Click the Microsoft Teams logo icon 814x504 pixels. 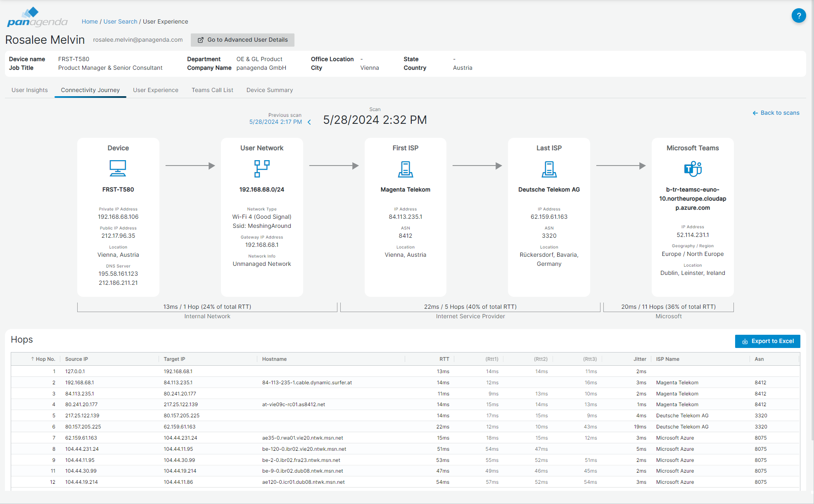[x=693, y=168]
